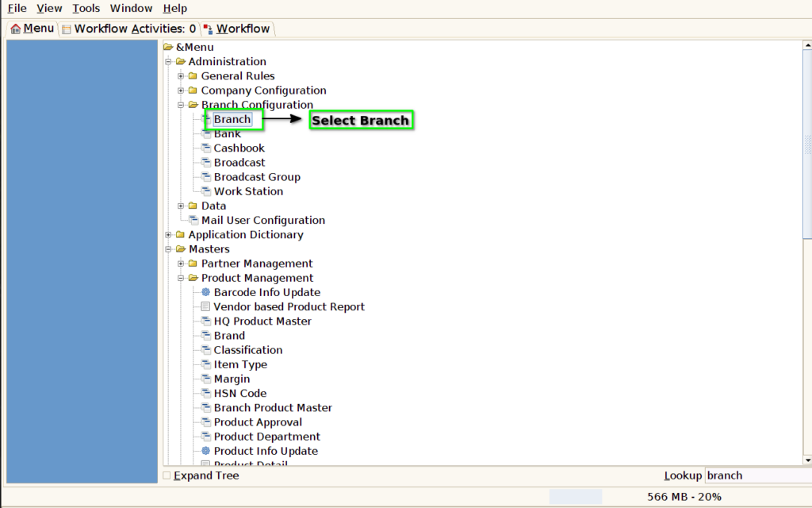Open the File menu

17,8
